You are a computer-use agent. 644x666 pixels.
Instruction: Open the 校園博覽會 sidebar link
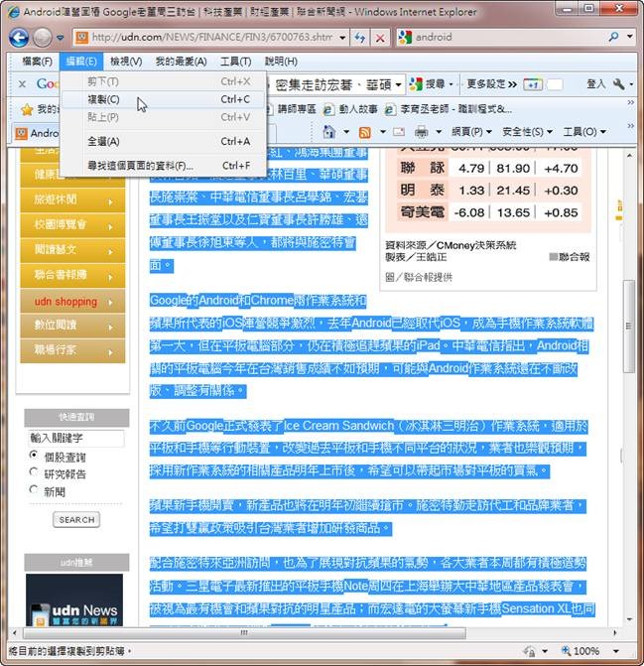[x=72, y=224]
